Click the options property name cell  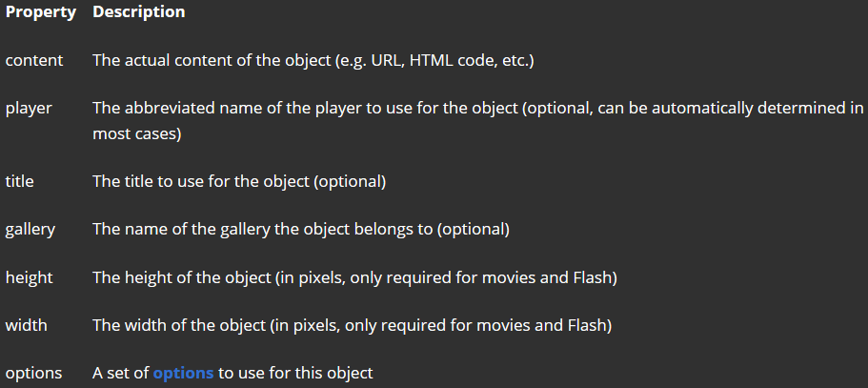(33, 374)
